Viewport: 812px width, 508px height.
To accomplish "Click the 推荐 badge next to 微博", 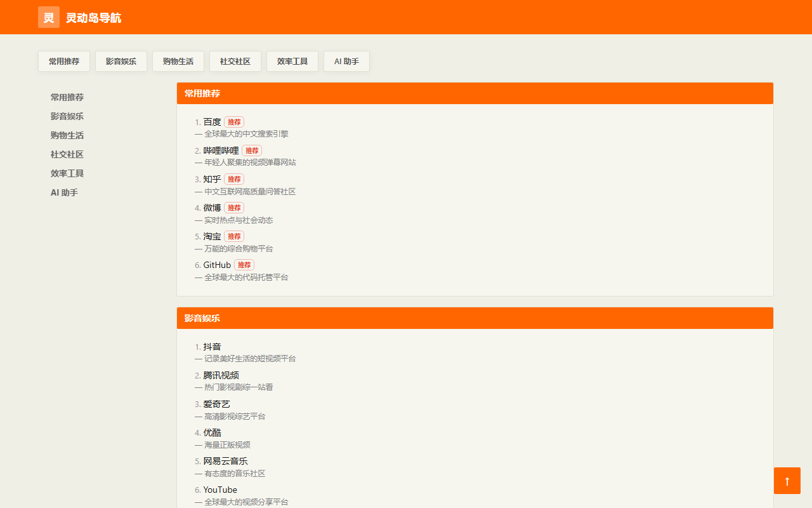I will coord(234,208).
